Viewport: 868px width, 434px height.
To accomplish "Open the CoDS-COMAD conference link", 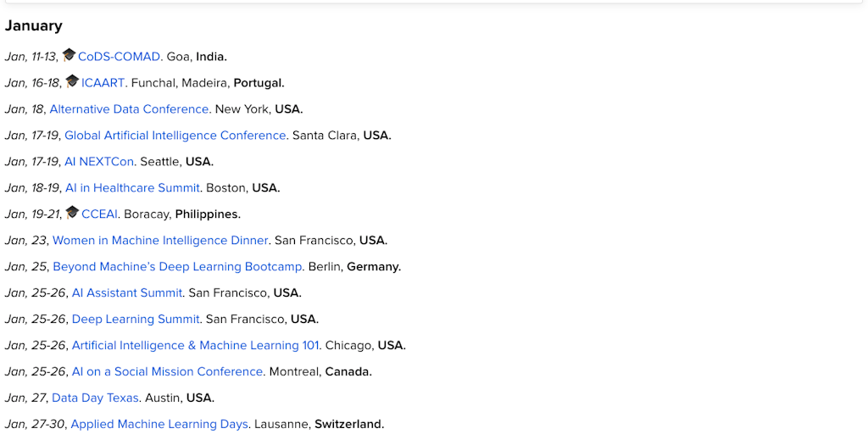I will point(119,57).
